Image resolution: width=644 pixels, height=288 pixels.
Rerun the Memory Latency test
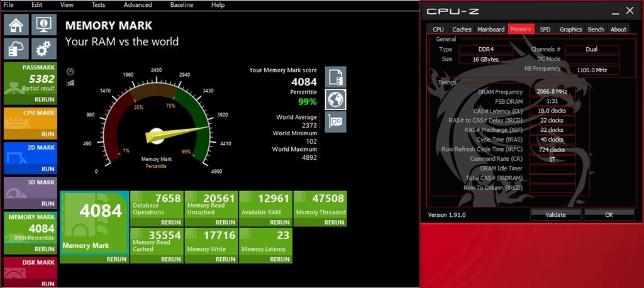(280, 259)
